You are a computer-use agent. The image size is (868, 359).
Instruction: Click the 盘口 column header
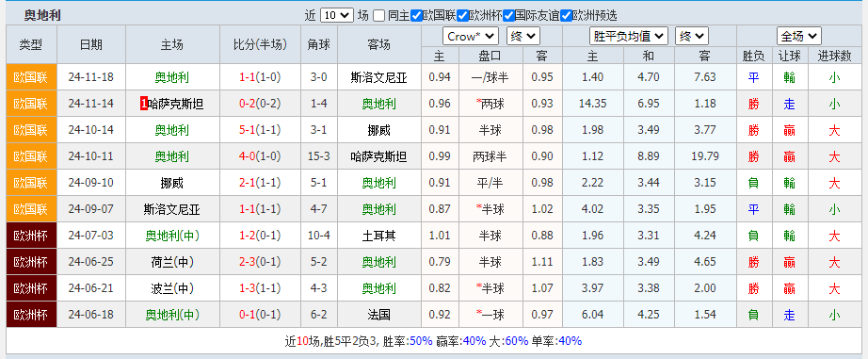[490, 56]
